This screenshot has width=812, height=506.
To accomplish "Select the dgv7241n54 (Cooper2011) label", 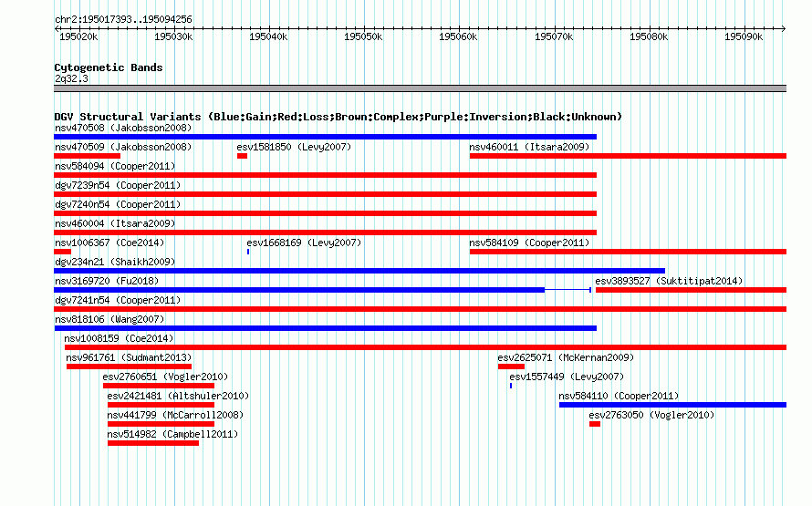I will pos(118,300).
